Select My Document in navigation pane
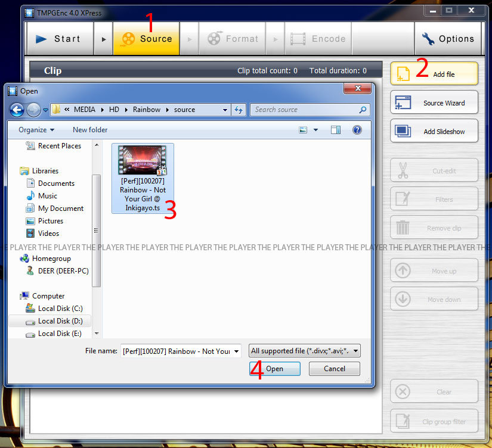The width and height of the screenshot is (492, 448). tap(55, 209)
